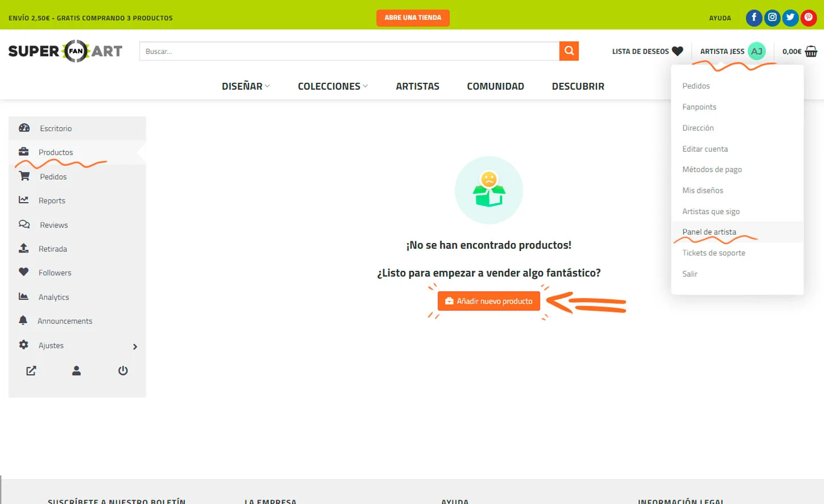Select the power off icon at sidebar bottom
This screenshot has width=824, height=504.
123,370
